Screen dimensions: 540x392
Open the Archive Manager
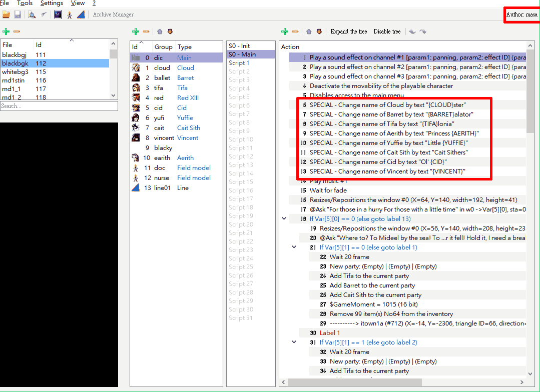[113, 14]
